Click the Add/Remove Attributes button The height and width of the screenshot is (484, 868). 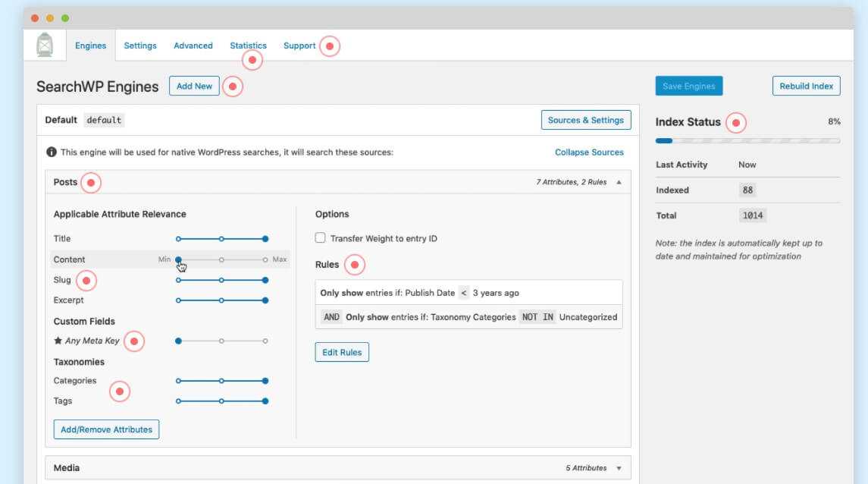tap(106, 429)
